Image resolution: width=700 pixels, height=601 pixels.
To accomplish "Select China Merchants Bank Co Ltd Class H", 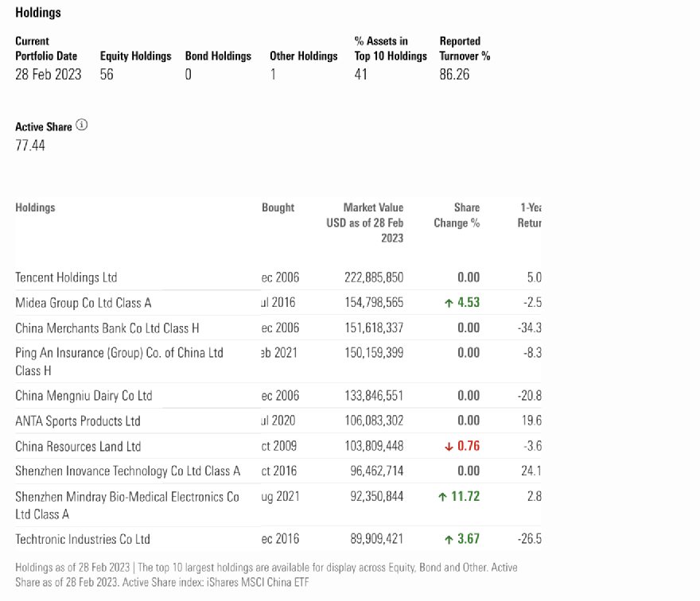I will [x=107, y=328].
